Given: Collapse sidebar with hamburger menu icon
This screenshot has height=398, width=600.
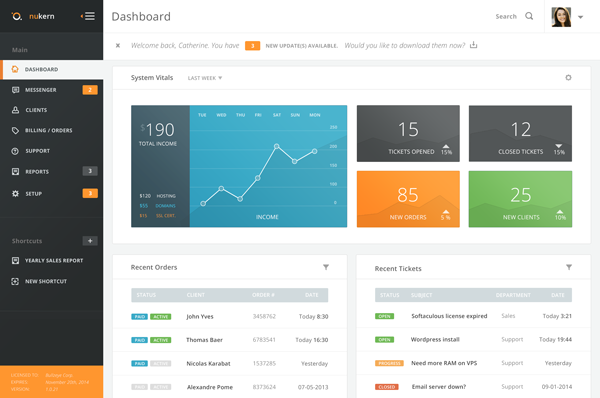Looking at the screenshot, I should [88, 16].
